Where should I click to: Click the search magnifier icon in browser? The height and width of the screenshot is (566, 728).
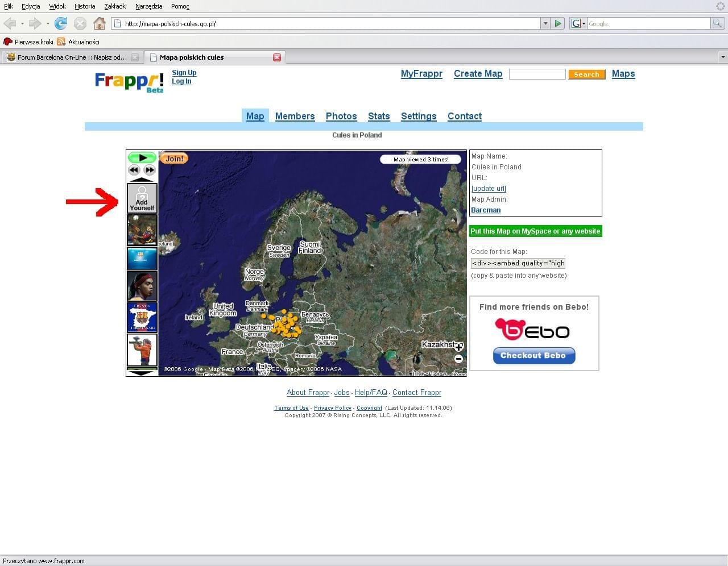pyautogui.click(x=718, y=23)
